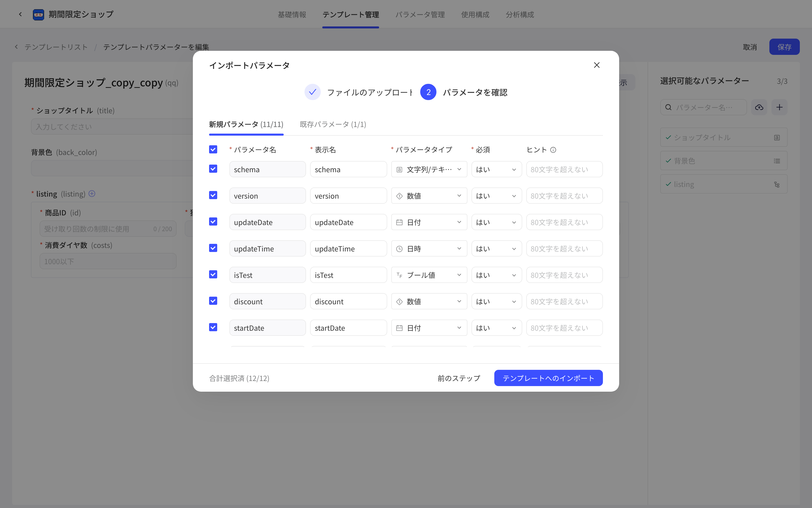Click the tree icon on listing item

coord(777,184)
